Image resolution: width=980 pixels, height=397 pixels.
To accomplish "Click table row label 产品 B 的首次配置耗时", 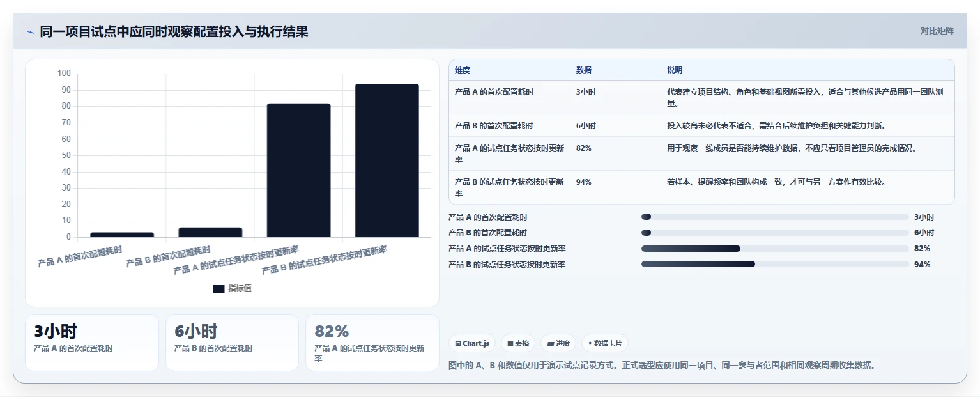I will 494,126.
